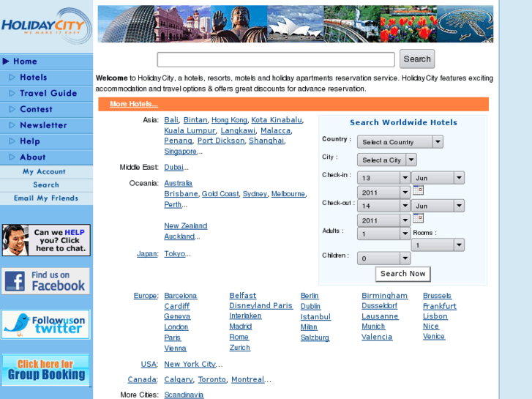Click the Find us on Facebook badge
The width and height of the screenshot is (532, 399).
coord(46,281)
